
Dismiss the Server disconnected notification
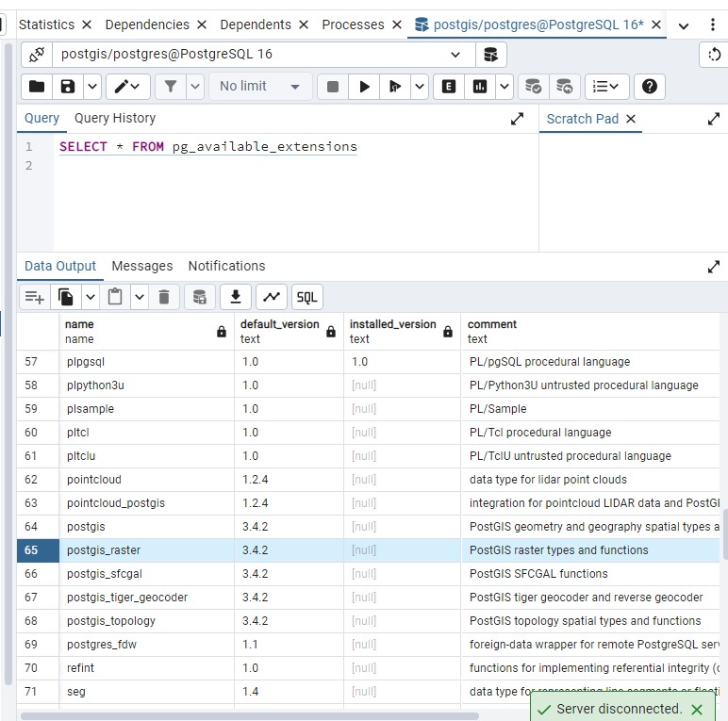[x=697, y=710]
